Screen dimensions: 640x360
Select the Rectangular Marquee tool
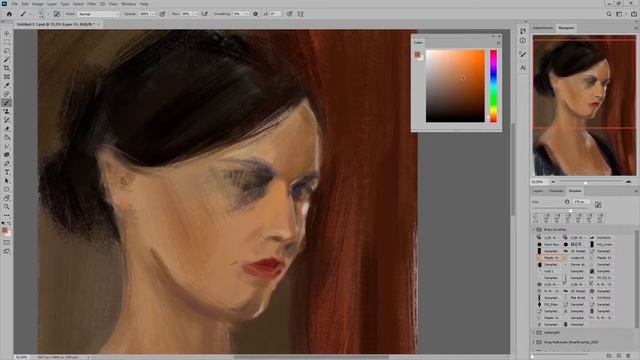(7, 42)
